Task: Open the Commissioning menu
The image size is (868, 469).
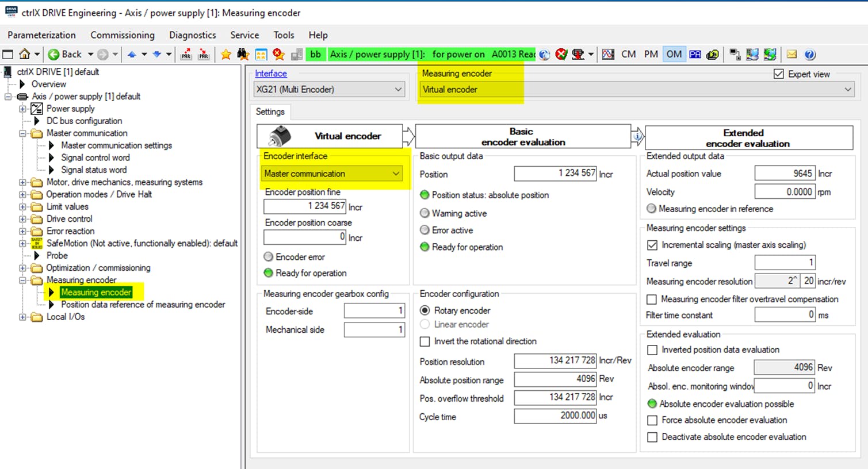Action: (122, 35)
